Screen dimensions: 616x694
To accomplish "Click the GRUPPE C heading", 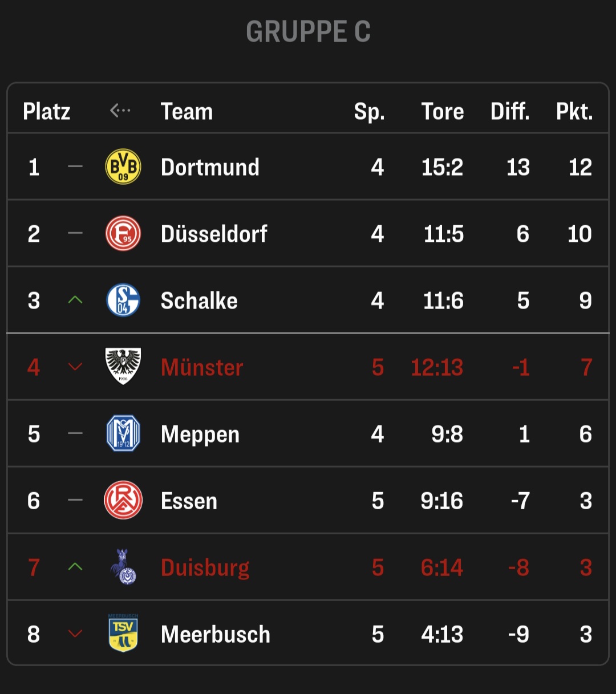I will point(308,31).
